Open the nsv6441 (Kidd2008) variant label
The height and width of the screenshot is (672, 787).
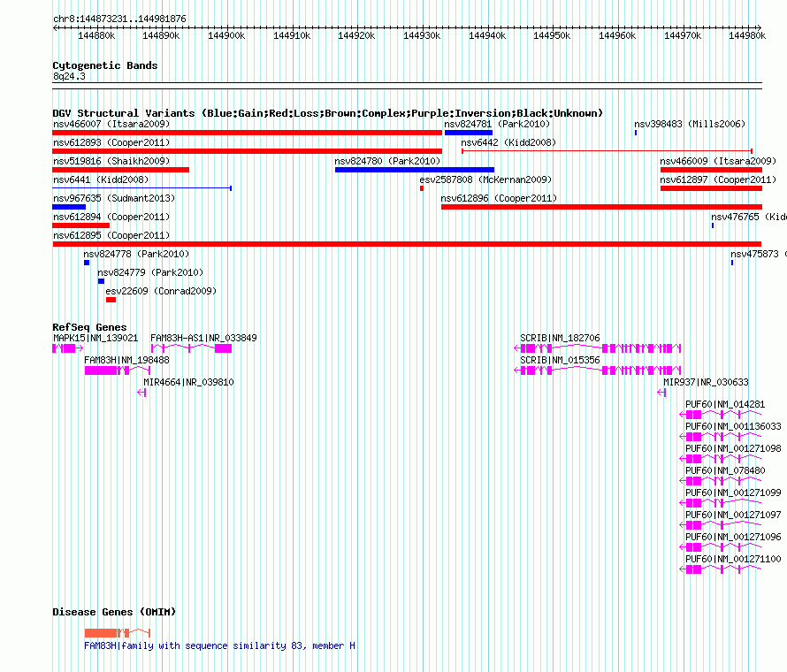pos(101,179)
